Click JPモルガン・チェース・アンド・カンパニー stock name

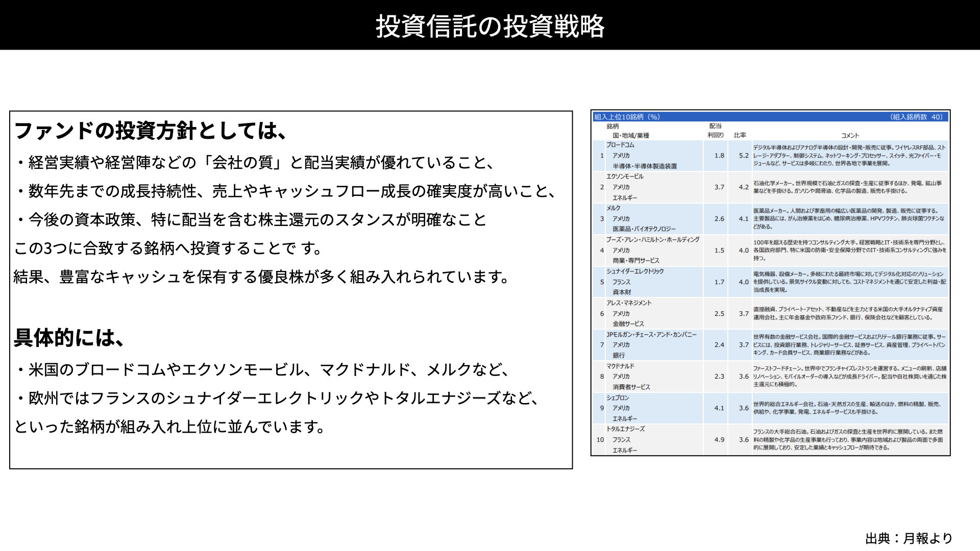coord(651,335)
